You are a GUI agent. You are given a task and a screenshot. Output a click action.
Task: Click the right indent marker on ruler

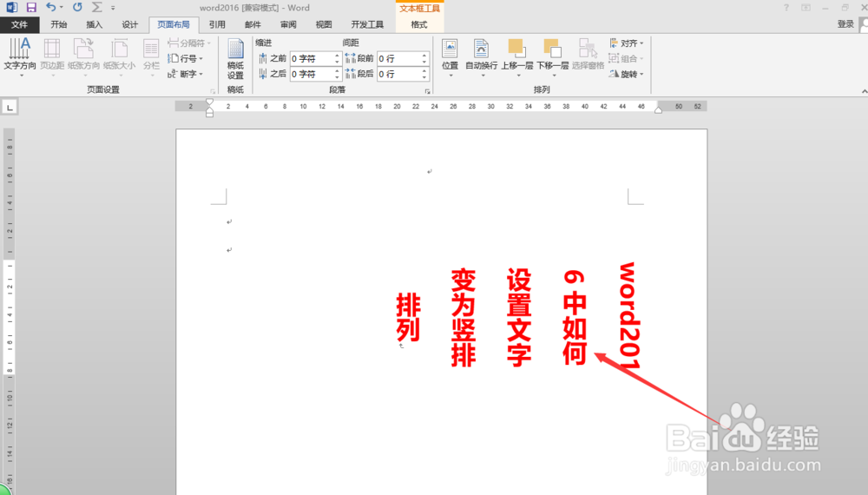pos(658,109)
